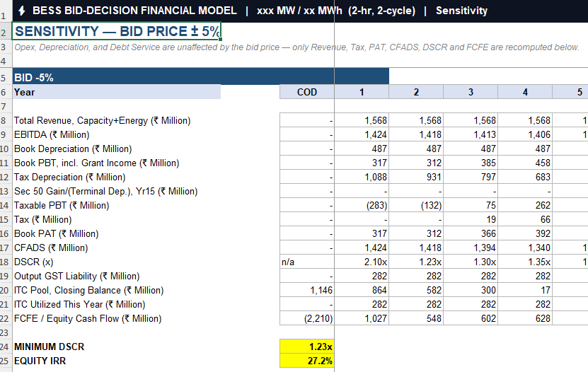The image size is (588, 372).
Task: Click the BESS BID-DECISION FINANCIAL MODEL header
Action: pos(134,11)
